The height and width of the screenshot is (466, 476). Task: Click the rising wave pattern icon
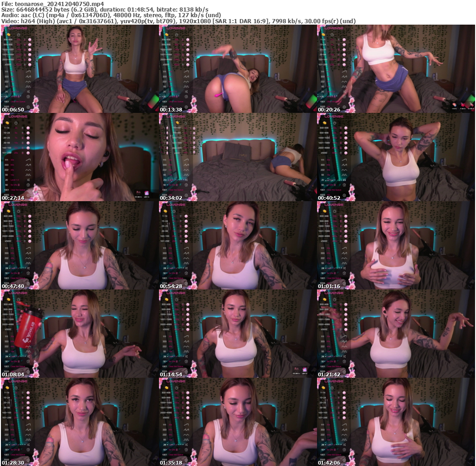pyautogui.click(x=28, y=72)
